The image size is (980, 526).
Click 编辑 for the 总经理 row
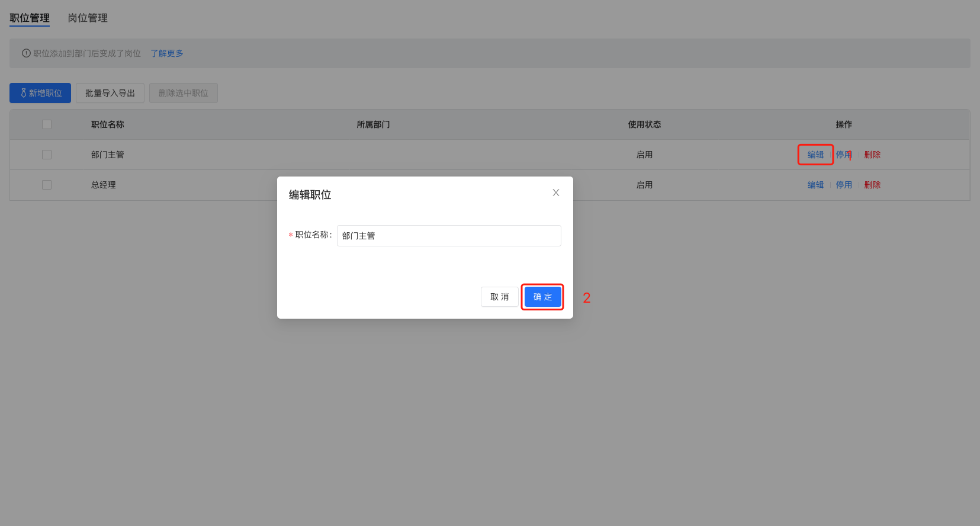point(815,185)
